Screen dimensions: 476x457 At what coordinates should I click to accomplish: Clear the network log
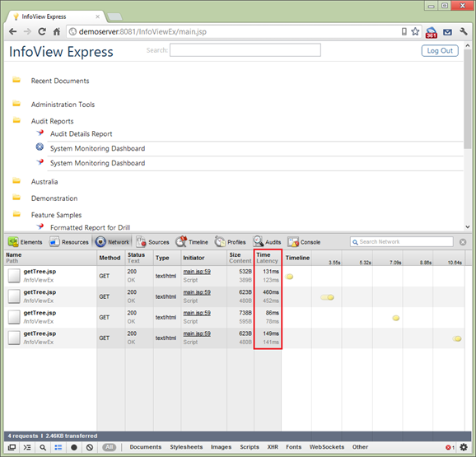(x=90, y=447)
